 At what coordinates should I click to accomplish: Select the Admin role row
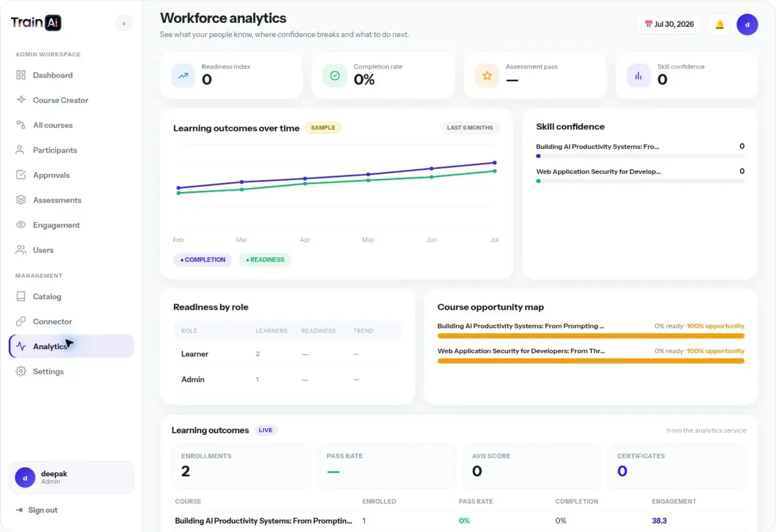288,379
